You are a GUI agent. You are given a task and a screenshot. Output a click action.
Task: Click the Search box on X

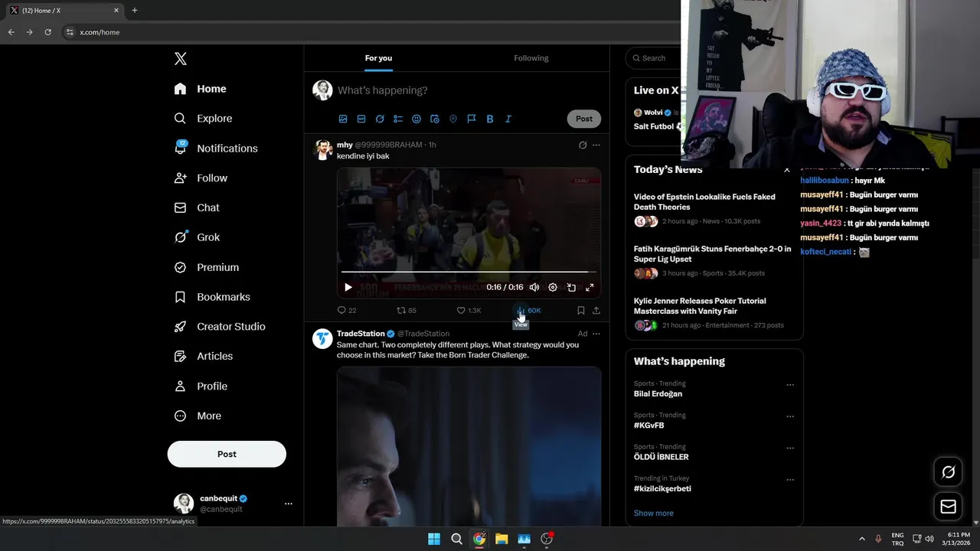[x=653, y=58]
